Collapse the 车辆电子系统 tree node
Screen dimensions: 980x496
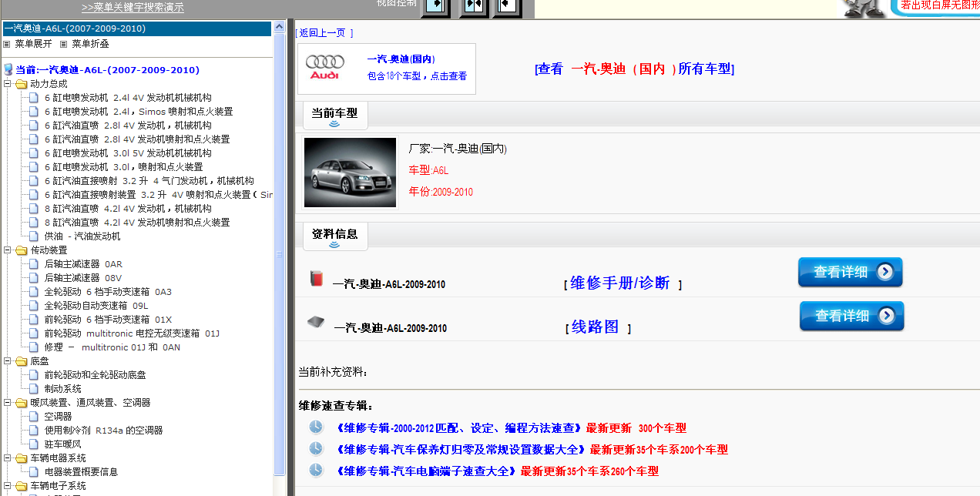(x=8, y=485)
